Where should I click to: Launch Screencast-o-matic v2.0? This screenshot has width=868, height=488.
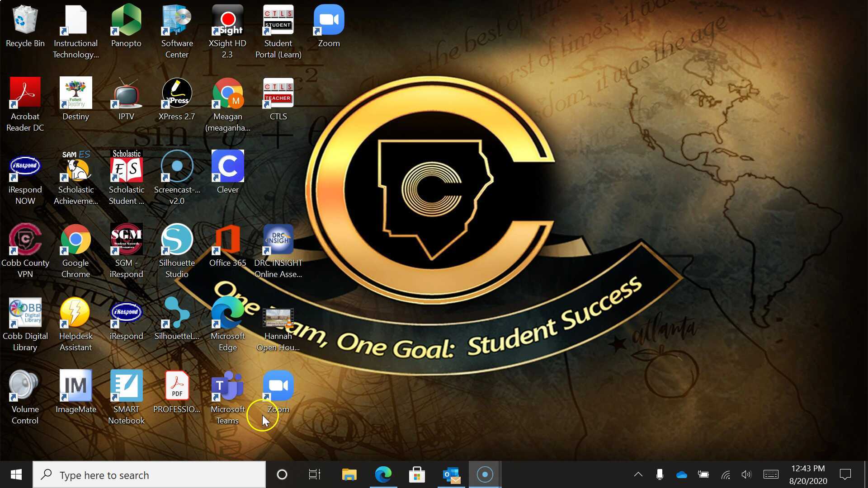(x=177, y=166)
